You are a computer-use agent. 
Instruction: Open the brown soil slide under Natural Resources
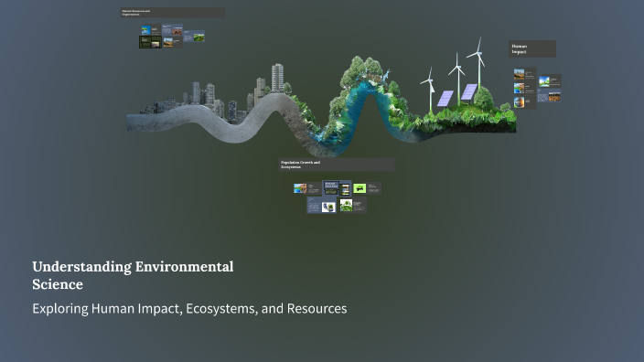pyautogui.click(x=173, y=29)
